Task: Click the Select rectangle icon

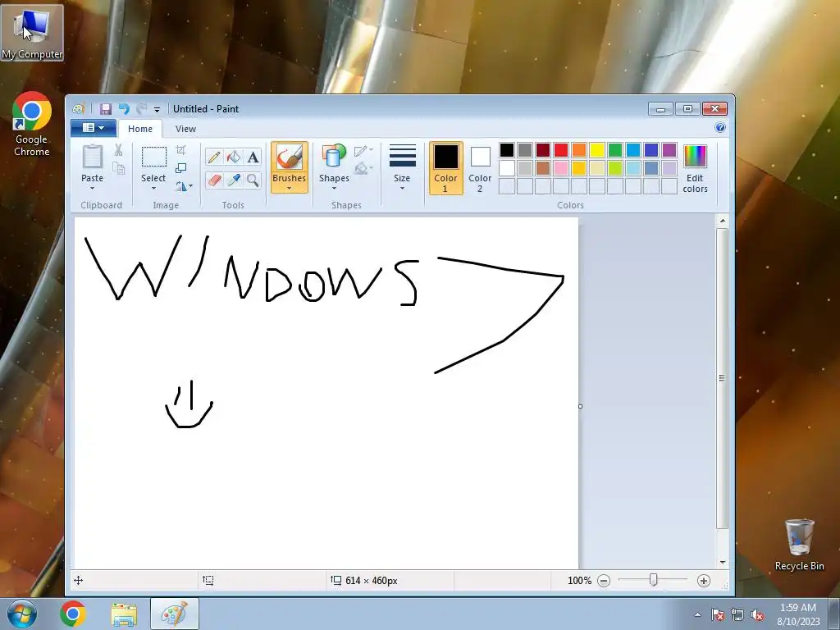Action: 153,157
